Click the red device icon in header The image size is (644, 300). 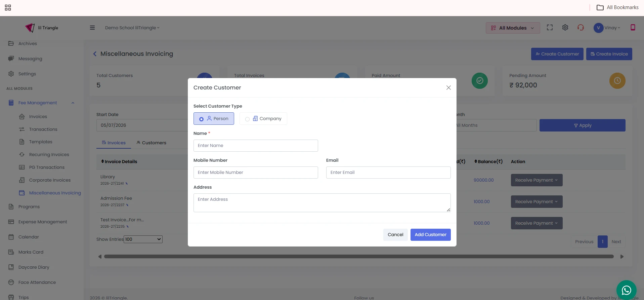(x=633, y=27)
